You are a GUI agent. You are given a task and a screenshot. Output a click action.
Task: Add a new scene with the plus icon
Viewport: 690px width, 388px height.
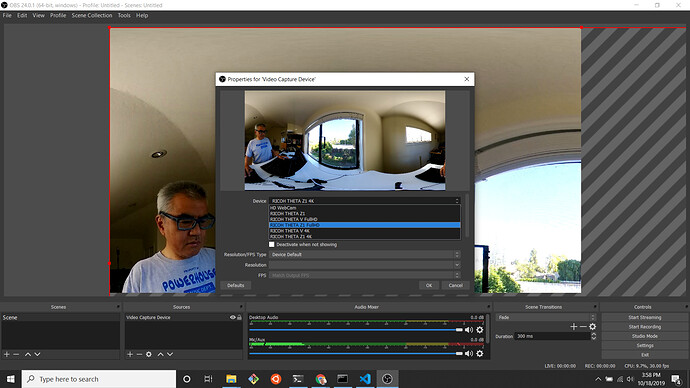tap(7, 354)
